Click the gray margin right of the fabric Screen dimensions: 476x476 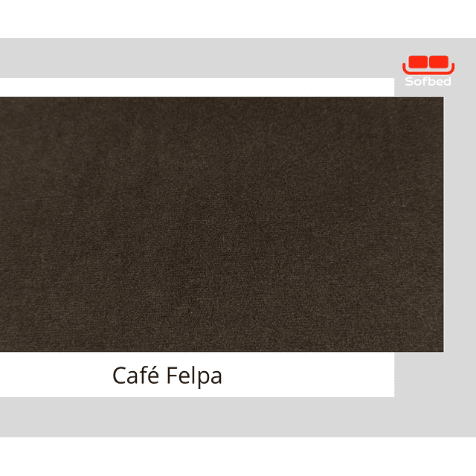pos(460,225)
